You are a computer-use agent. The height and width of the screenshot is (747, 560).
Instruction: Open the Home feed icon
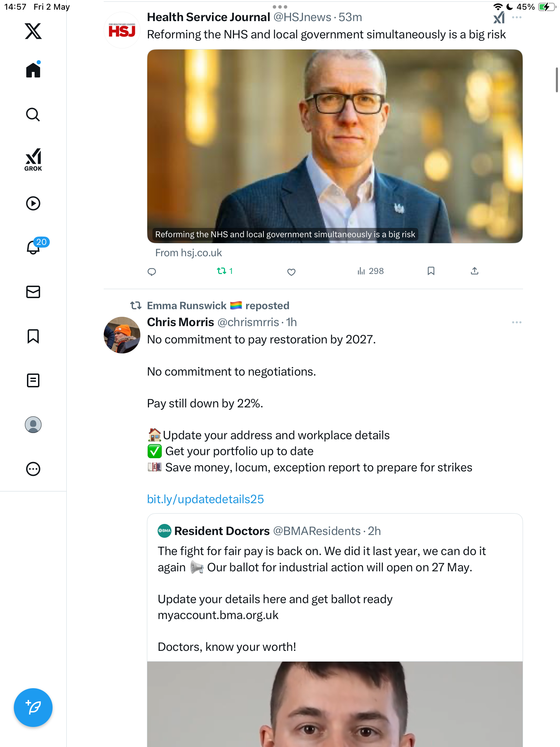click(33, 70)
